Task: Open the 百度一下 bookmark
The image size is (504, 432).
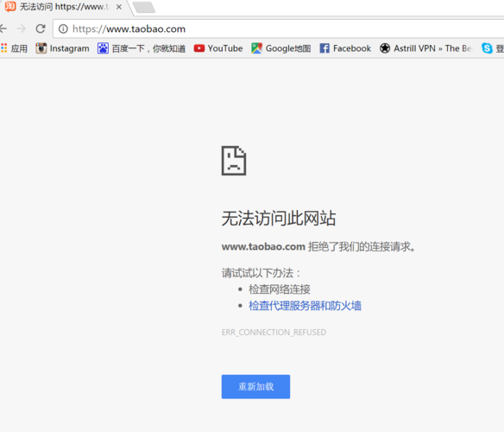Action: click(142, 48)
